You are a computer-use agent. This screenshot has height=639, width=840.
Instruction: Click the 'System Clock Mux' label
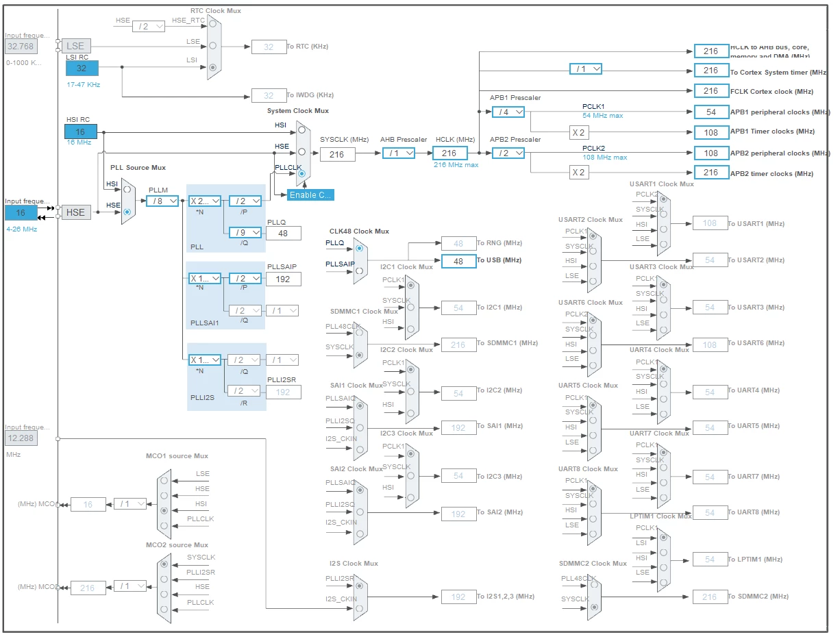298,111
